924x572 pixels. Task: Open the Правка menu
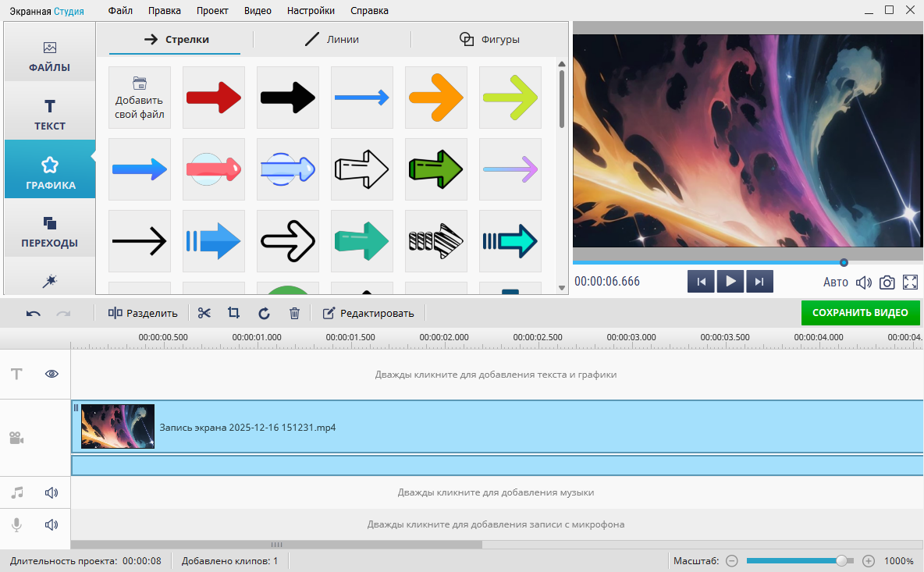[165, 11]
